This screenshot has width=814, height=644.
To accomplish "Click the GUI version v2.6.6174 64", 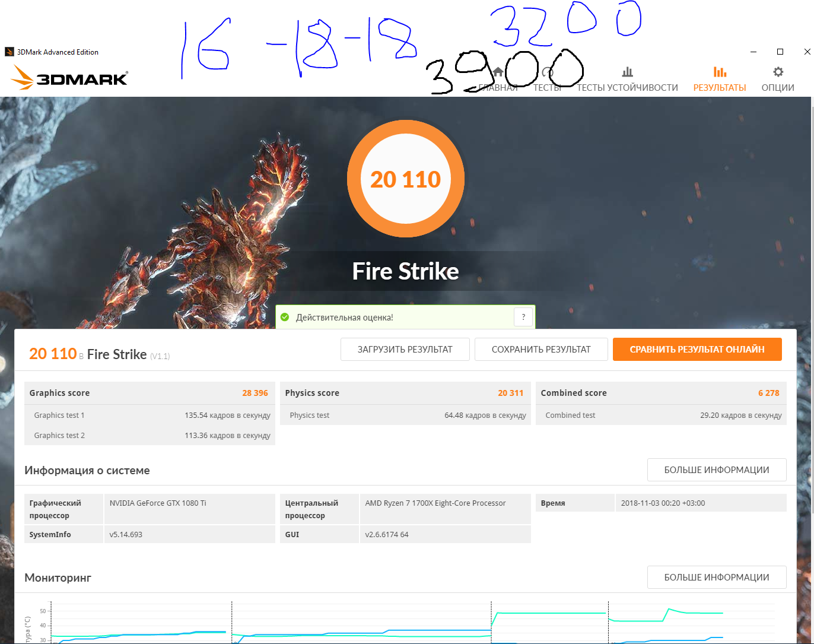I will 387,534.
